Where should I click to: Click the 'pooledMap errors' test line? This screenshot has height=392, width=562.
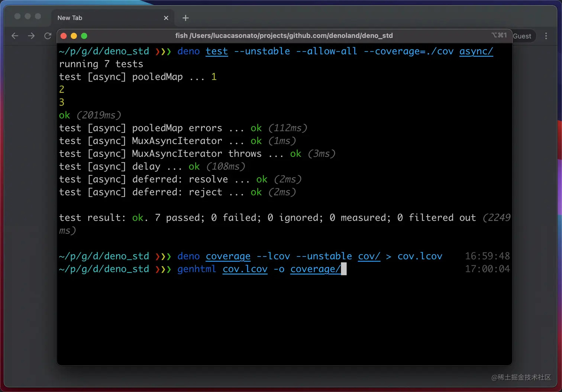[x=183, y=128]
